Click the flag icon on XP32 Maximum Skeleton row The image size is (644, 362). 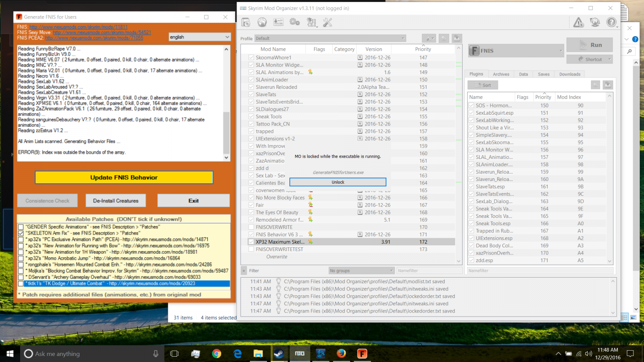click(310, 242)
